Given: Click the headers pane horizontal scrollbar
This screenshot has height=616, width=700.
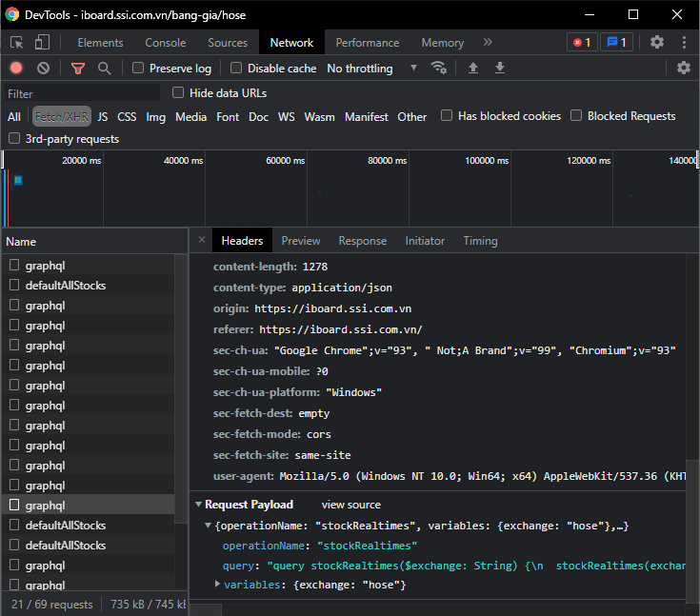Looking at the screenshot, I should click(x=206, y=609).
